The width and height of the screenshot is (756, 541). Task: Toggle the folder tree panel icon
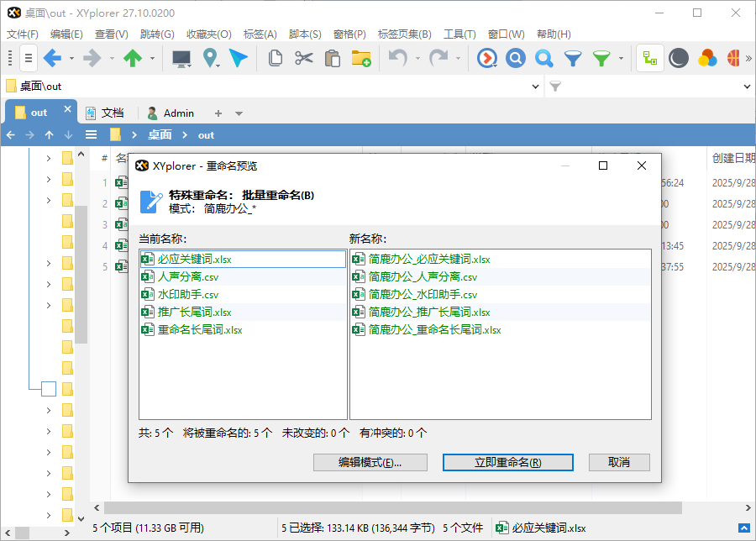[x=649, y=58]
